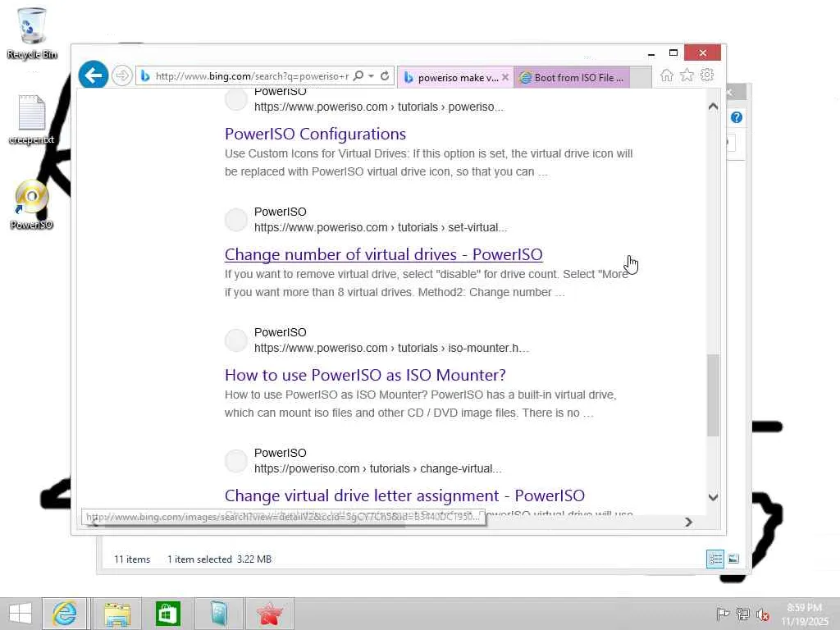Image resolution: width=840 pixels, height=630 pixels.
Task: Click URL ending 'tutorials › change-virtual...'
Action: point(377,468)
